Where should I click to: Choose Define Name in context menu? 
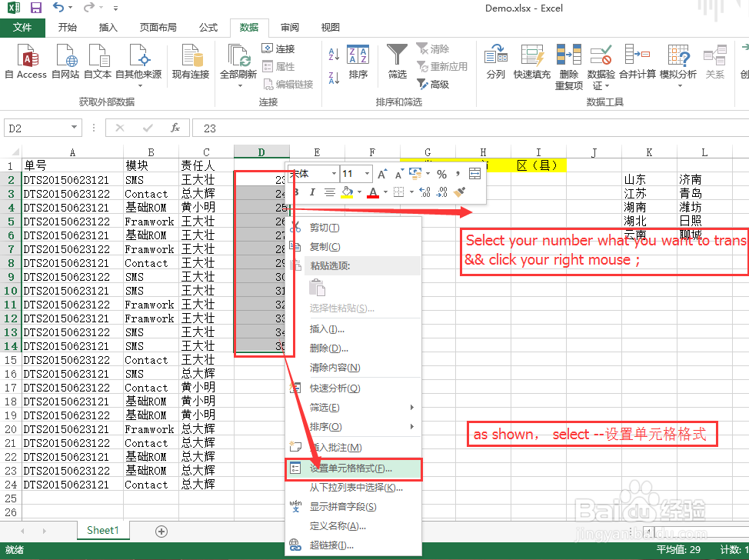(354, 526)
